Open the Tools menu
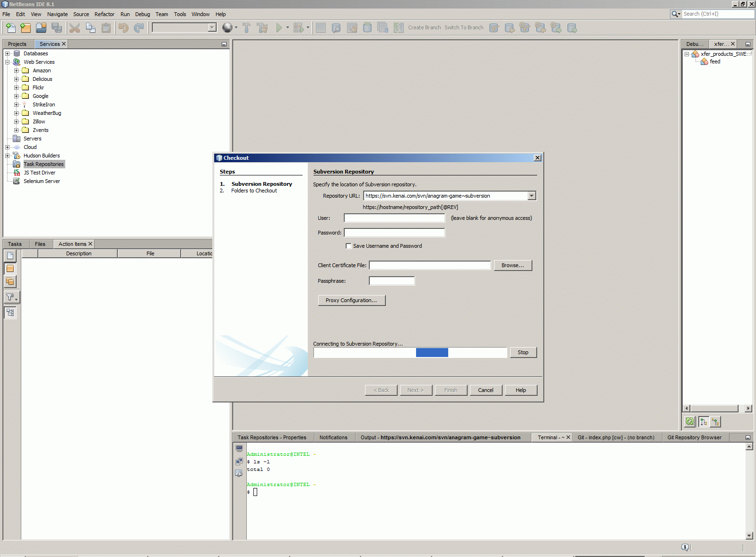This screenshot has width=756, height=557. pyautogui.click(x=180, y=14)
